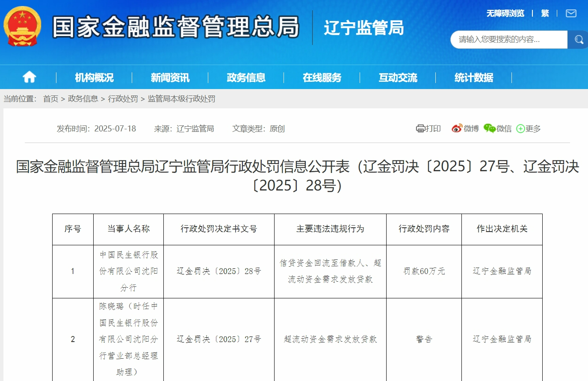Enable 无障碍浏览 accessibility mode

click(505, 14)
